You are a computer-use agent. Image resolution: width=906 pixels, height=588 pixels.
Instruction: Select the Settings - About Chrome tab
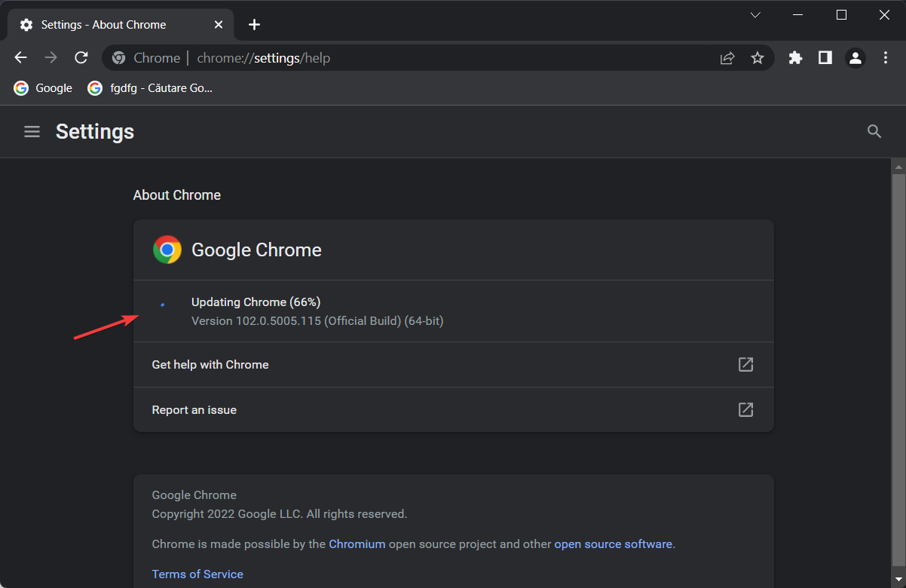121,25
